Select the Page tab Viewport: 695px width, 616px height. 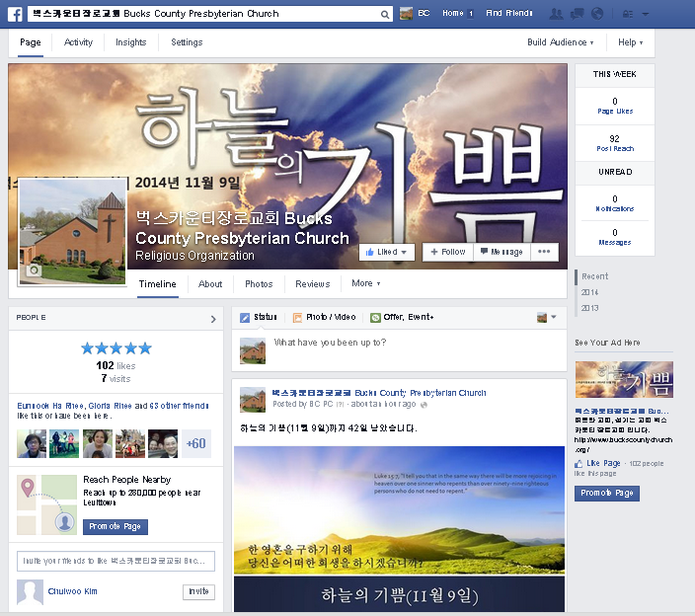tap(31, 42)
